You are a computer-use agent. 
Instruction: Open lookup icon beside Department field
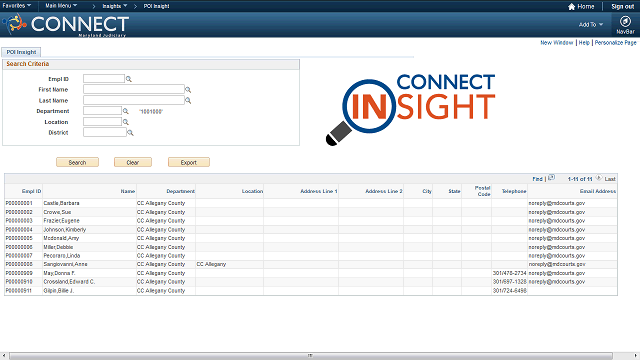point(126,111)
